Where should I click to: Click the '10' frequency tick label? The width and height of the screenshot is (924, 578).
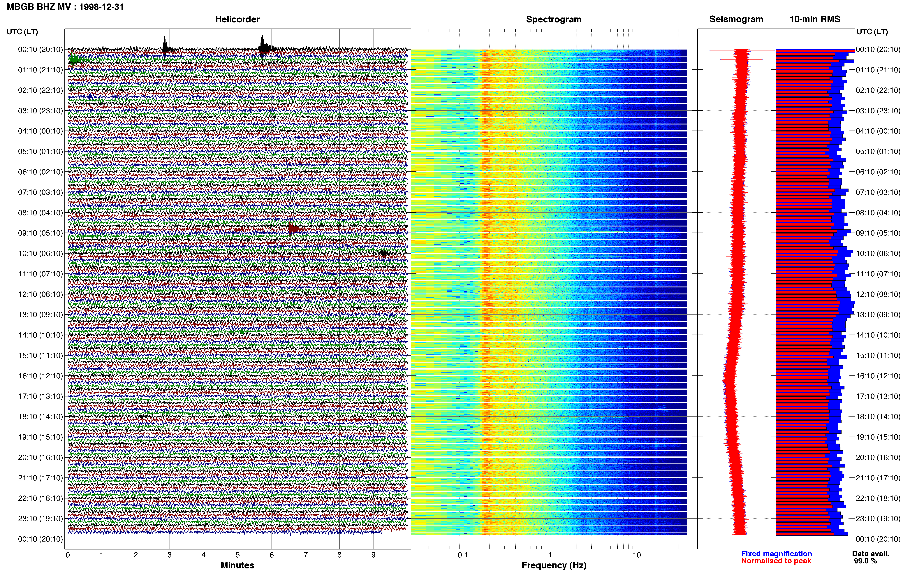(637, 555)
